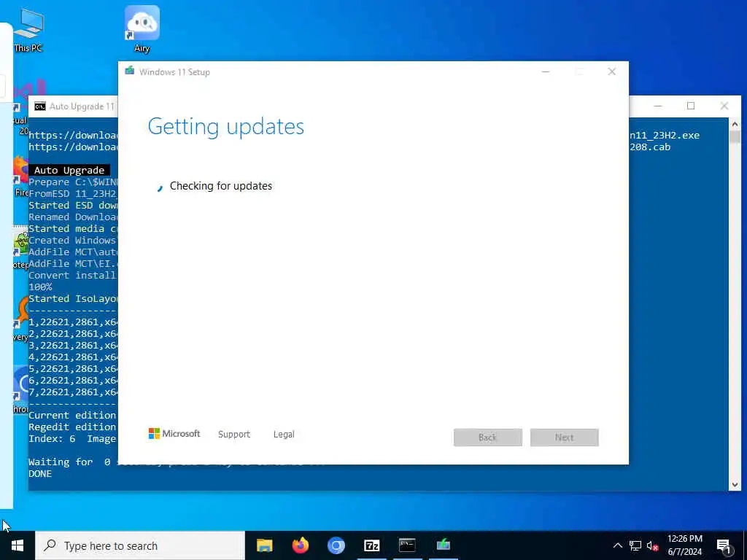Click the 'Started IsoLayo' console line

click(x=73, y=298)
